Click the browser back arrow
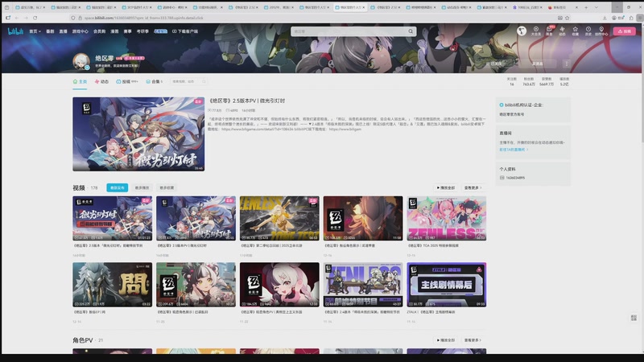 pyautogui.click(x=17, y=18)
